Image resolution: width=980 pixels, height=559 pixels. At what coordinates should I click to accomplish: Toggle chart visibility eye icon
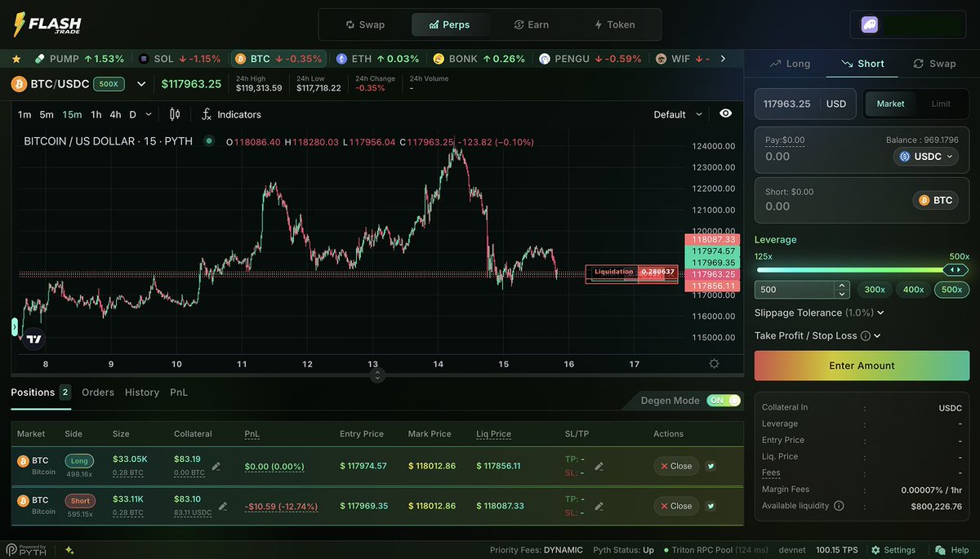point(725,113)
